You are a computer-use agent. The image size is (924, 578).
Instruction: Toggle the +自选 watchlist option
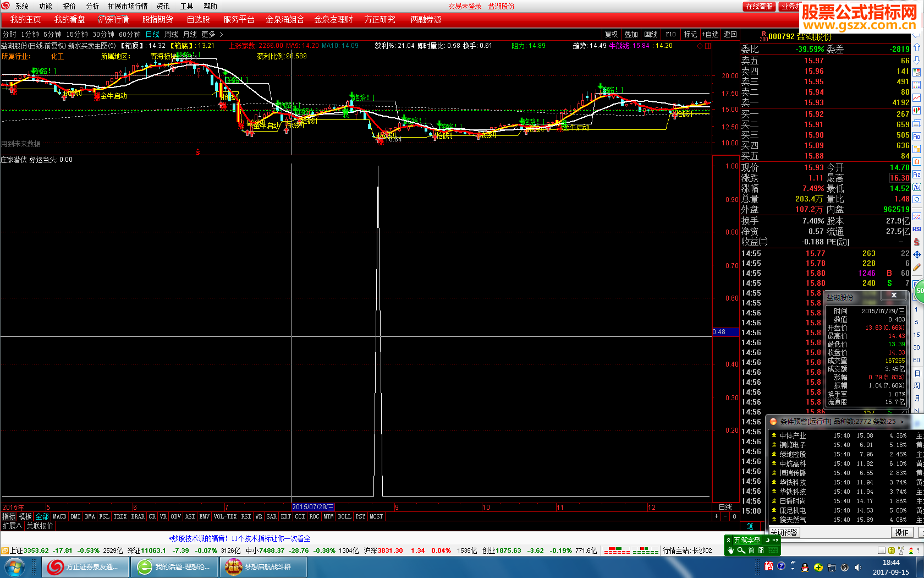[x=710, y=34]
